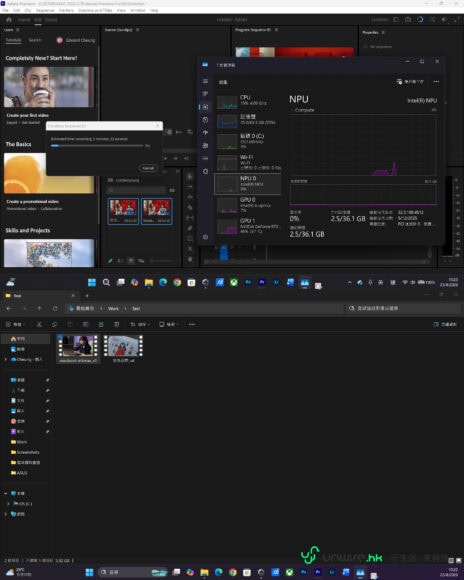Expand the Compute graph dropdown in NPU view

click(x=303, y=110)
